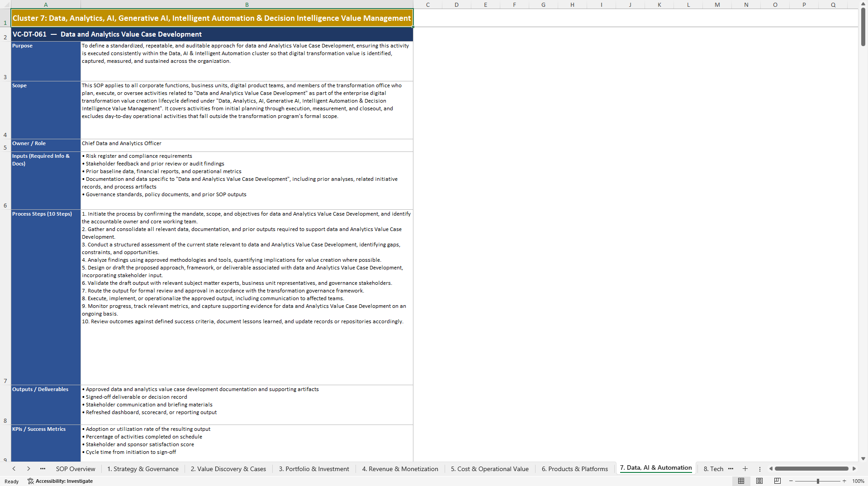Select the Cluster 7 title cell
This screenshot has height=486, width=868.
coord(212,18)
